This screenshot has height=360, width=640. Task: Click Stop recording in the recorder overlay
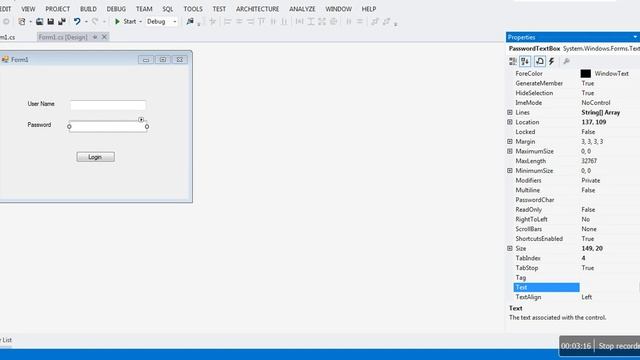click(619, 346)
